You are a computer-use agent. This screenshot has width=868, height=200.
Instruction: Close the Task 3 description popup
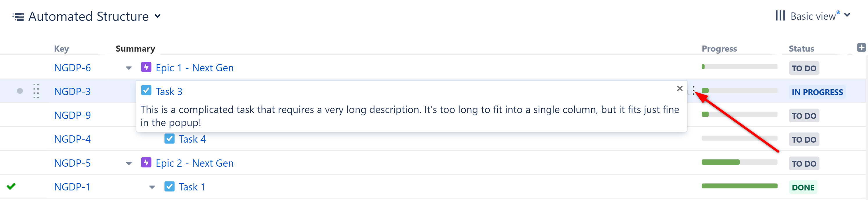pos(680,88)
